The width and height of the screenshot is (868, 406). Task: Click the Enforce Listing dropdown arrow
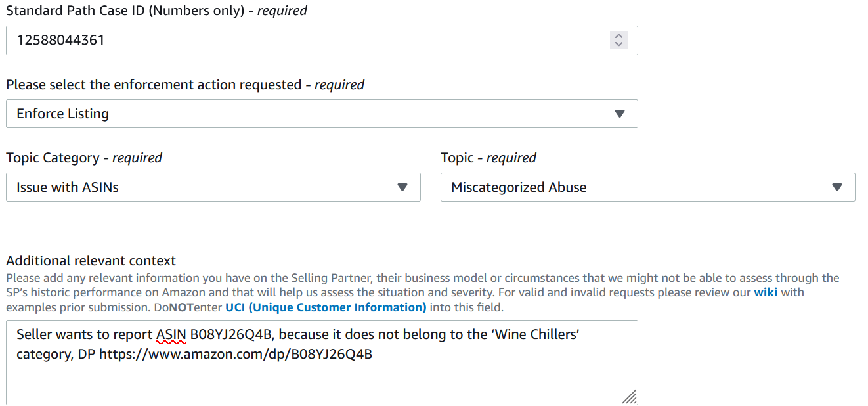pos(619,114)
